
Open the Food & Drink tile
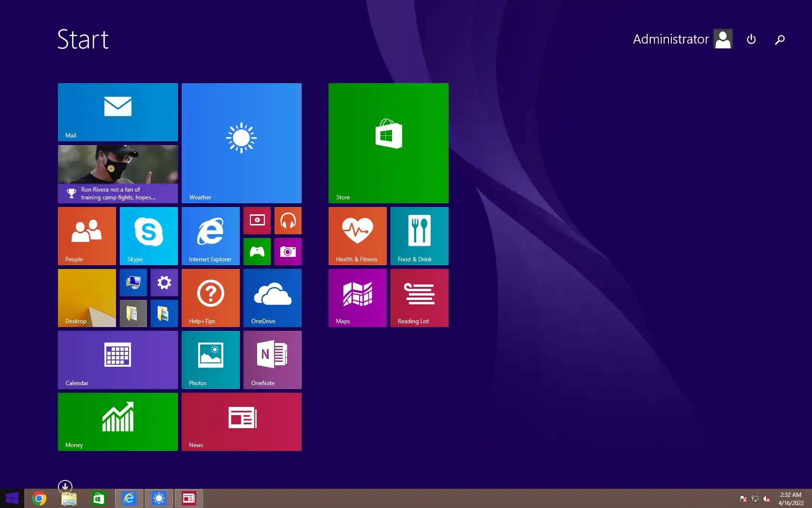pos(420,236)
